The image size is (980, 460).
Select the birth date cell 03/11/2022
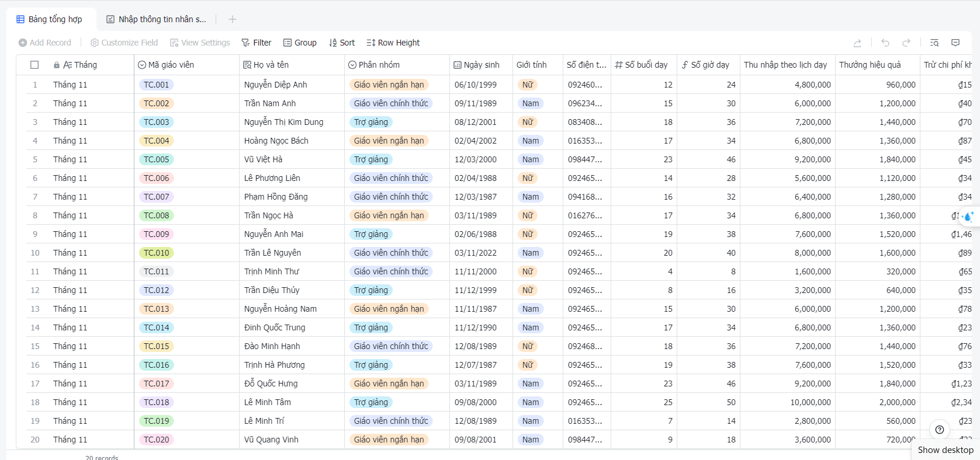point(481,253)
